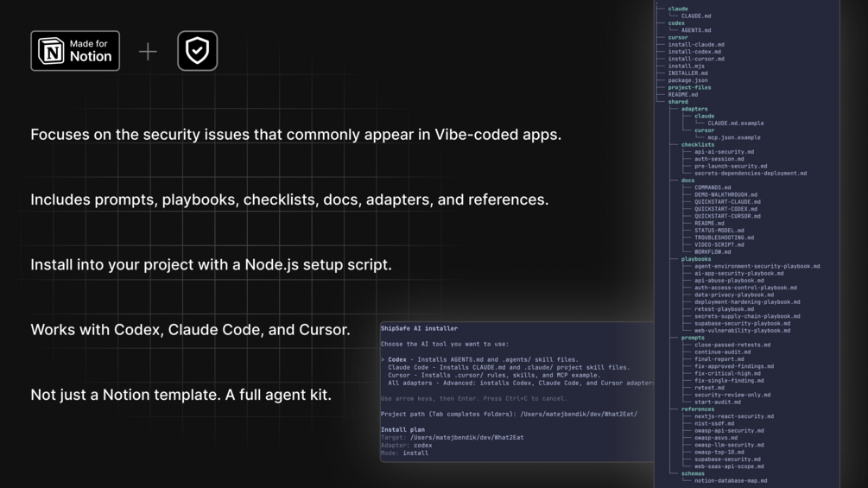Select the Claude Code installer option
This screenshot has width=868, height=488.
[509, 367]
